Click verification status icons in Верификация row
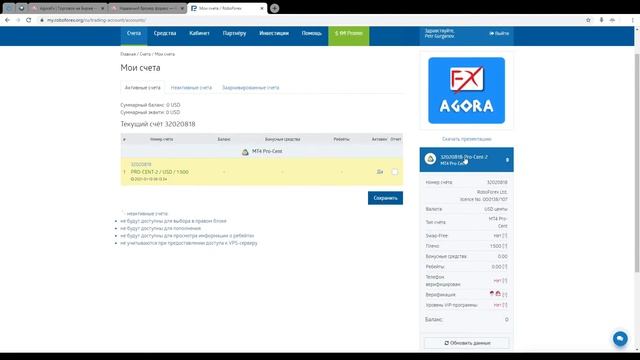The height and width of the screenshot is (360, 640). (495, 294)
